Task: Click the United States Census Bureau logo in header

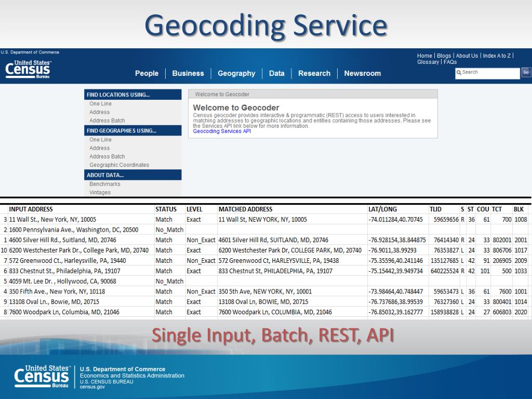Action: pyautogui.click(x=28, y=69)
